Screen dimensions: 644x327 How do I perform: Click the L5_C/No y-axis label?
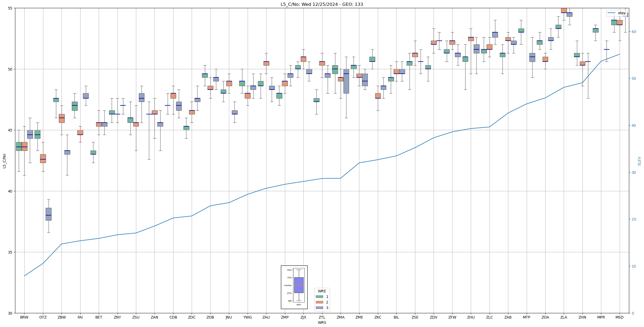[x=4, y=161]
